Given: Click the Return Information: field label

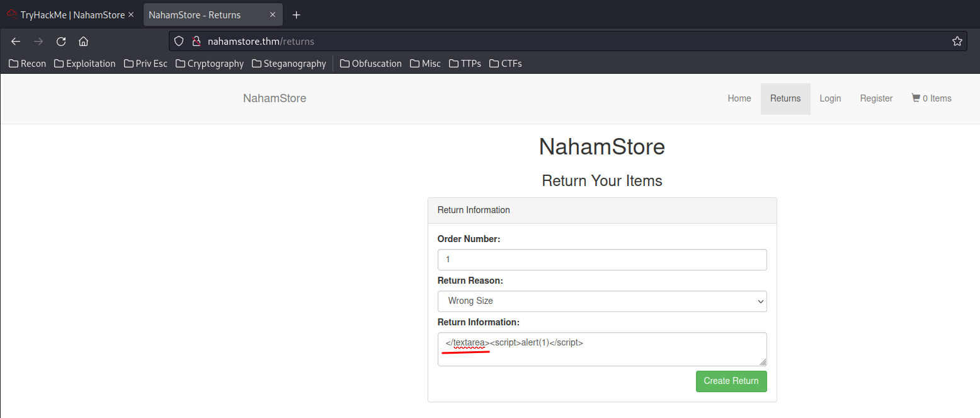Looking at the screenshot, I should point(479,322).
